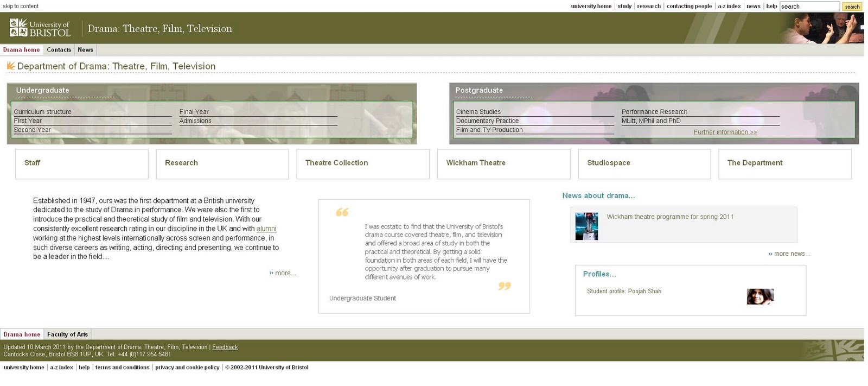
Task: Open 'Wickham theatre programme for spring 2011' news
Action: click(670, 217)
